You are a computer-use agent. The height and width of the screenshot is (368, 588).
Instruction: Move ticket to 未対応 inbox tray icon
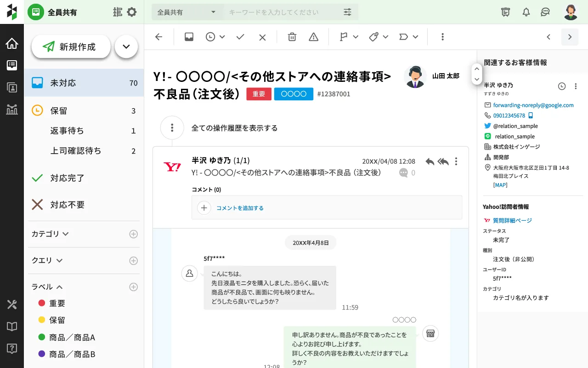189,37
